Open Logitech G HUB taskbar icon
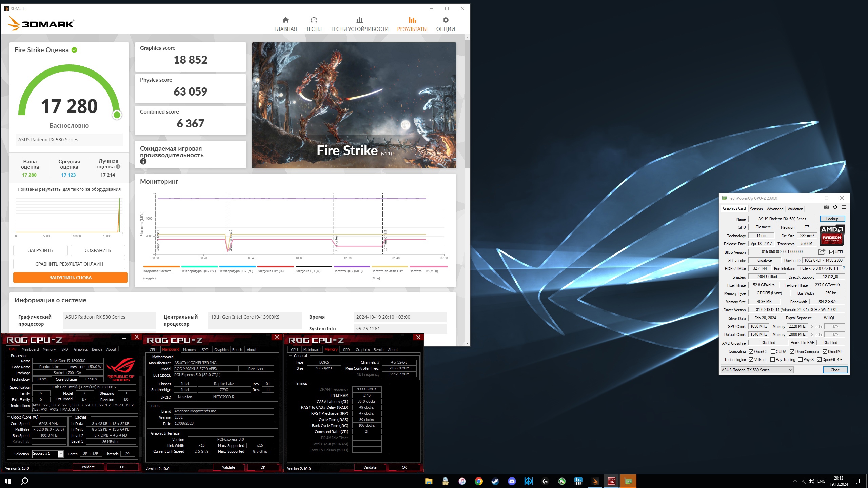This screenshot has width=868, height=488. (x=545, y=481)
